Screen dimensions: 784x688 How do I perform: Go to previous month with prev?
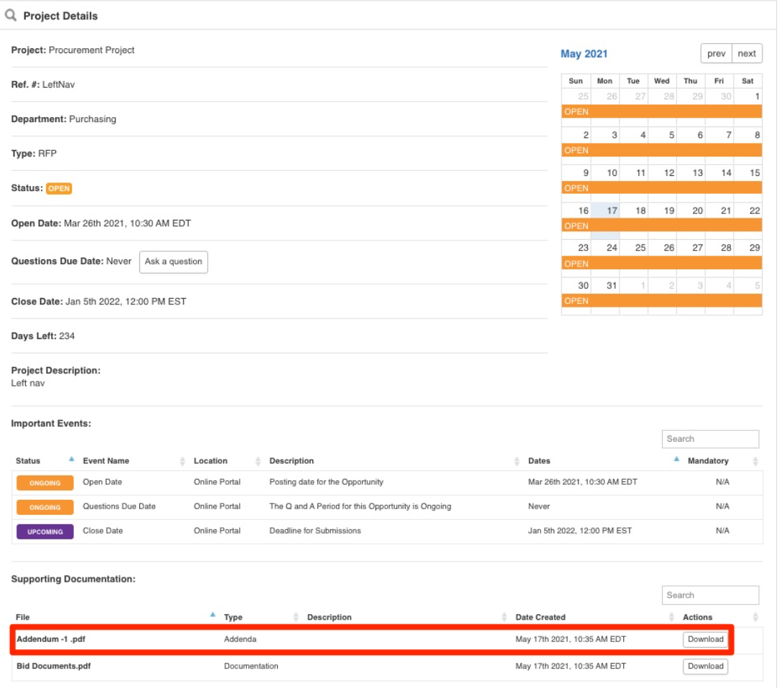pyautogui.click(x=716, y=53)
